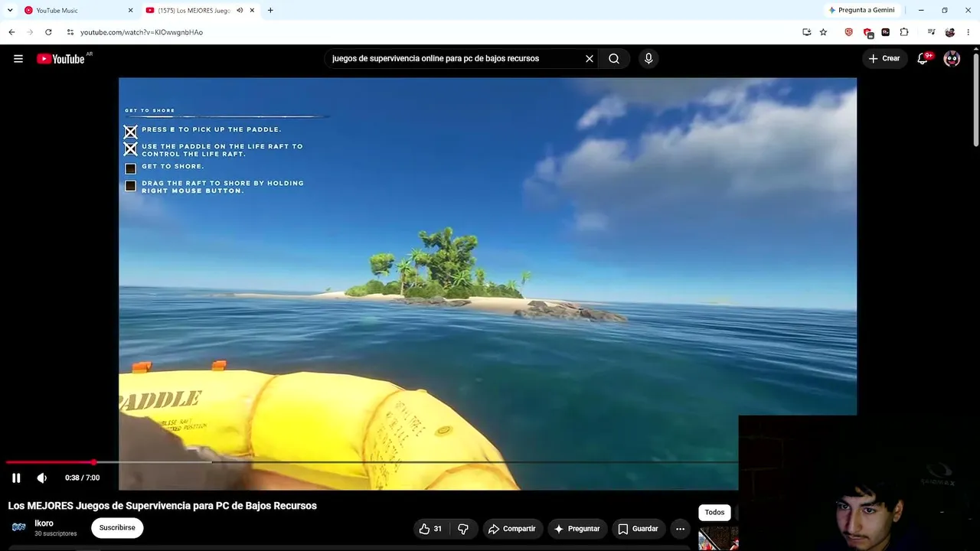The width and height of the screenshot is (980, 551).
Task: Go back to the previous page
Action: 11,32
